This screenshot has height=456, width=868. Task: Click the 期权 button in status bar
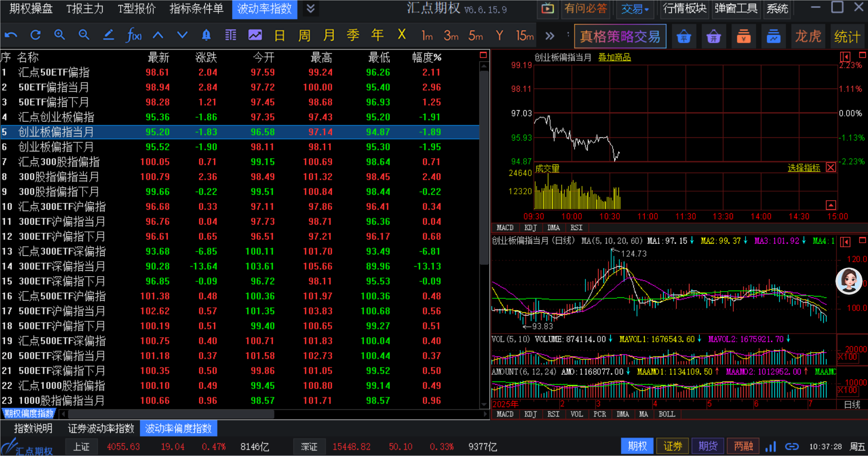637,446
